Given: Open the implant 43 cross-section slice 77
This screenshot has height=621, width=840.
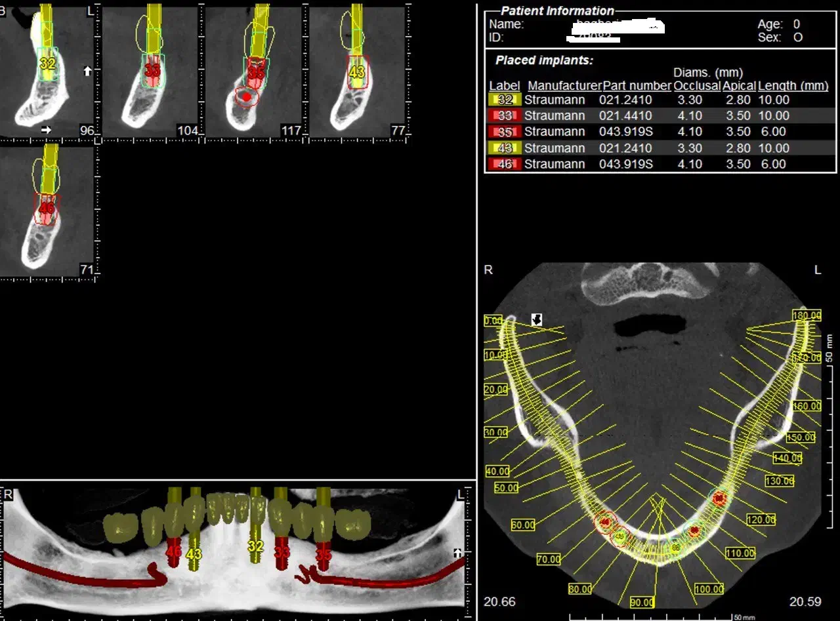Looking at the screenshot, I should coord(358,72).
